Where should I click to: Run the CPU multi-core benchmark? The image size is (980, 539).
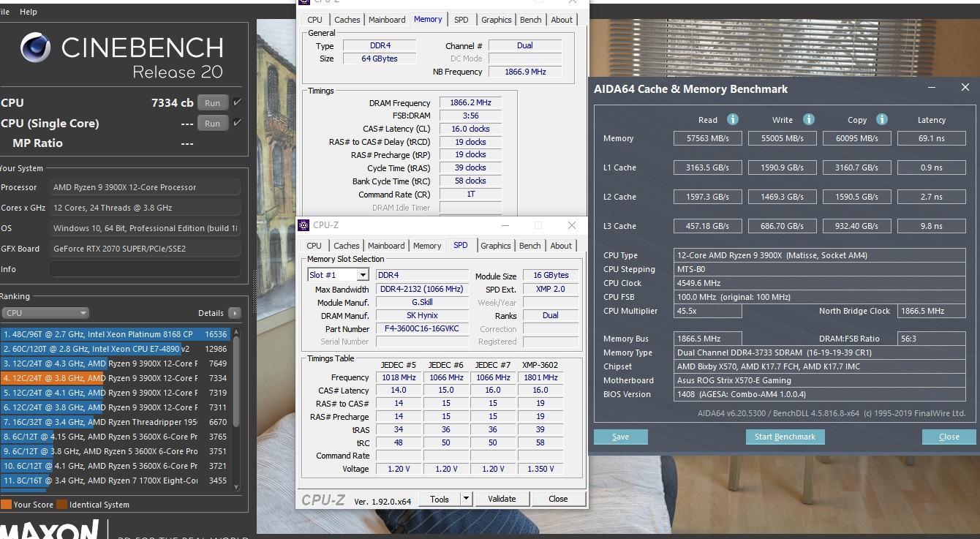pyautogui.click(x=212, y=103)
